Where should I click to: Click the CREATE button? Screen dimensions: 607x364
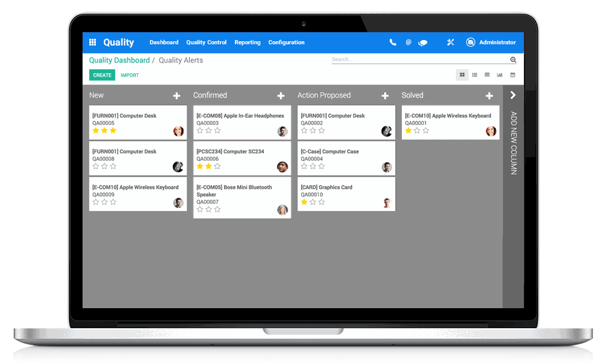point(102,75)
